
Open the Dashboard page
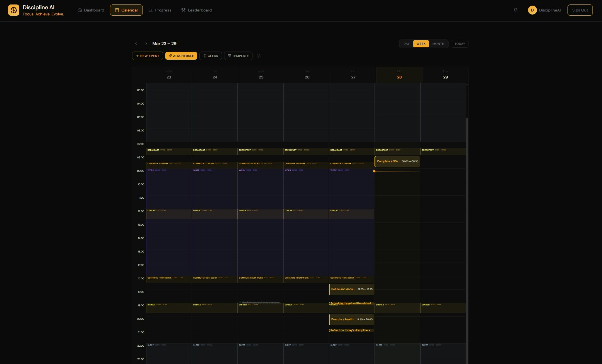click(91, 10)
